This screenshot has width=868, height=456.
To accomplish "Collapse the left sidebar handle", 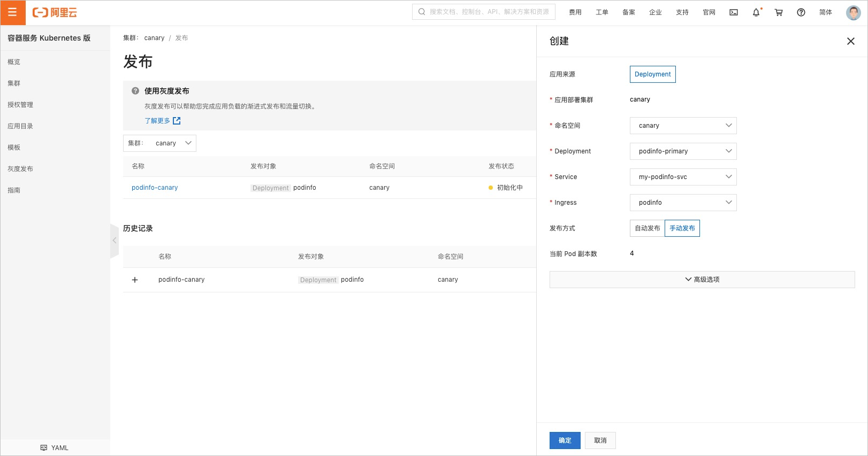I will [x=115, y=241].
